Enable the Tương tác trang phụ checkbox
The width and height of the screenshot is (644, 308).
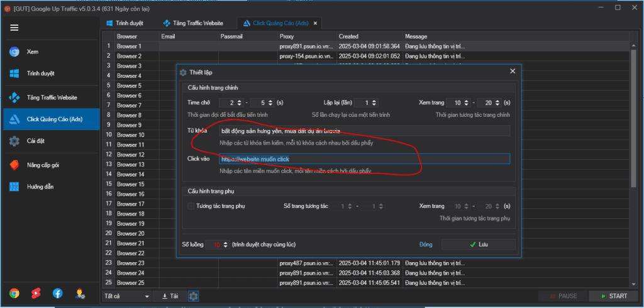191,206
